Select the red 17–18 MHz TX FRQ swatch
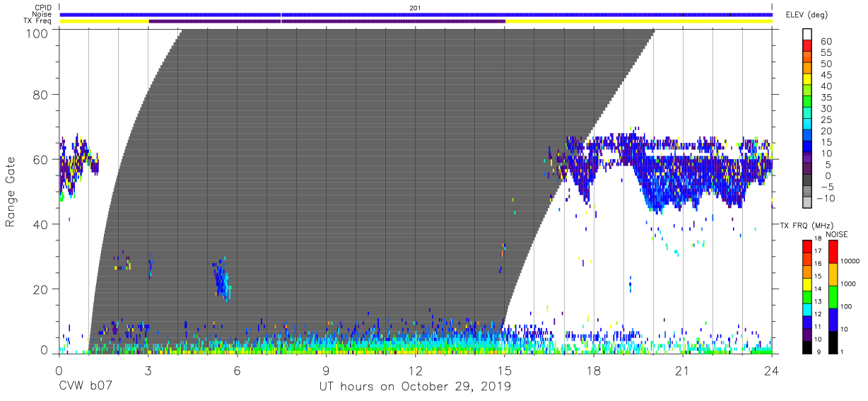 pyautogui.click(x=807, y=246)
